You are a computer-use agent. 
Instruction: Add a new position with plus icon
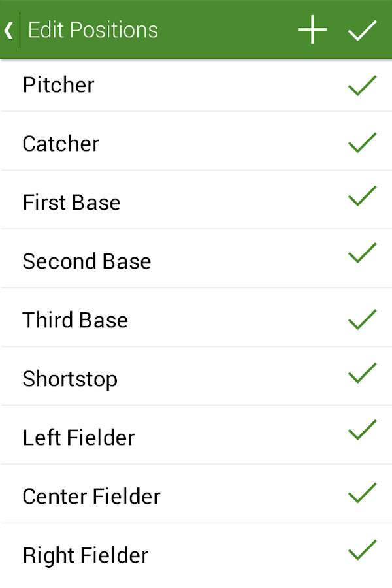click(312, 29)
